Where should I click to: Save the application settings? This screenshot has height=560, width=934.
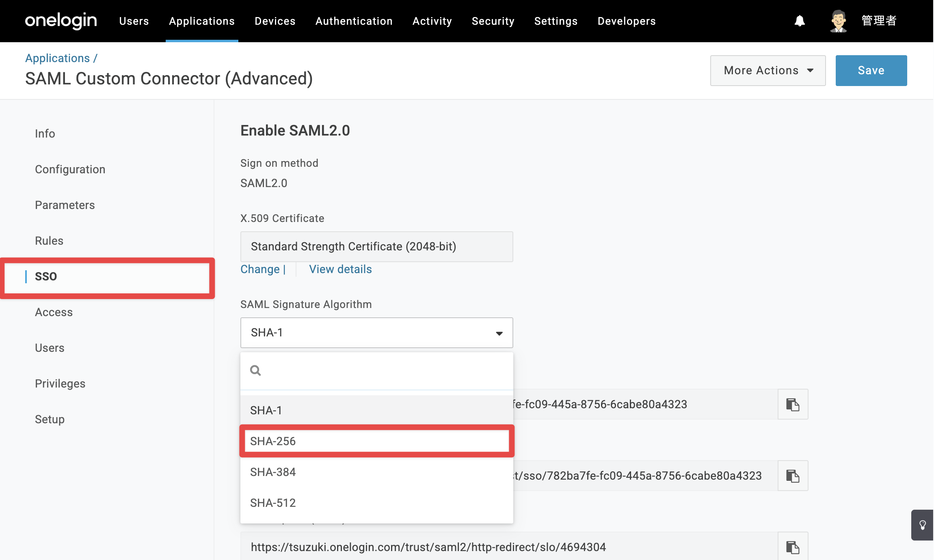(871, 71)
